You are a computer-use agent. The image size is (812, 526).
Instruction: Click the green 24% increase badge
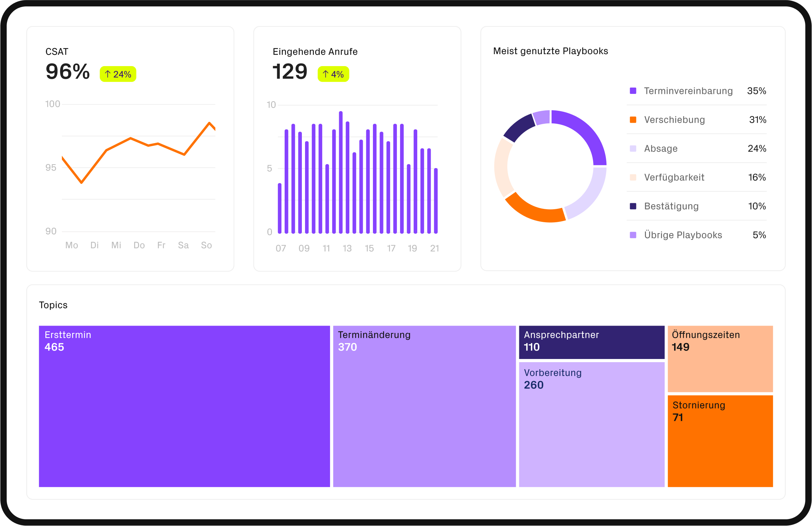click(118, 74)
